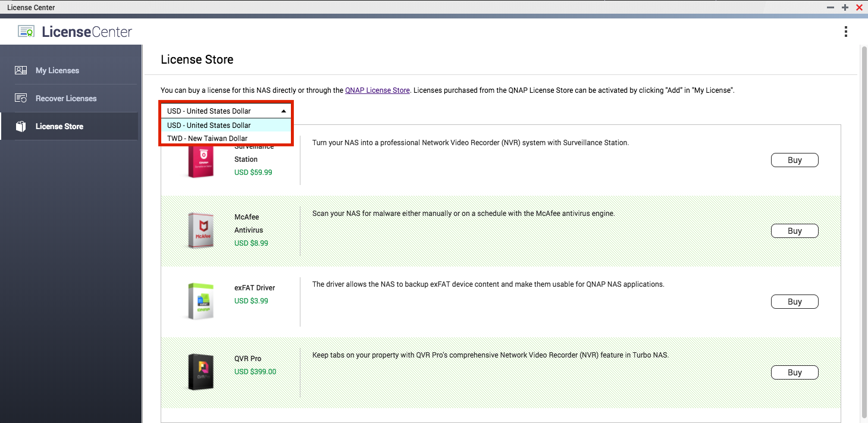Click the License Store page heading
Image resolution: width=868 pixels, height=423 pixels.
click(x=197, y=59)
